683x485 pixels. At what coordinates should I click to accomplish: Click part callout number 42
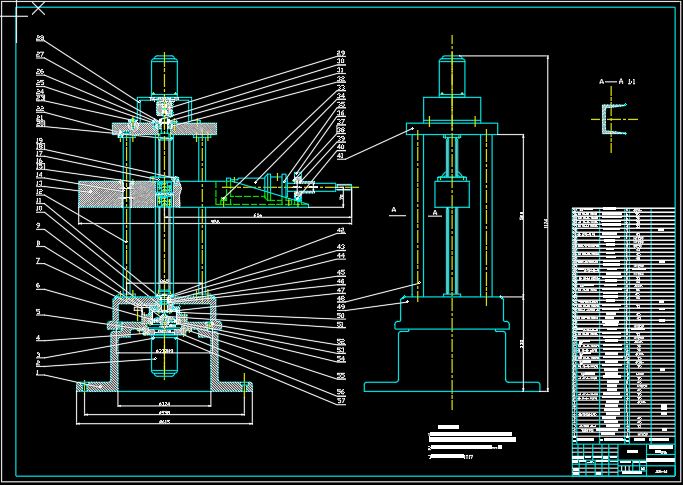(x=341, y=230)
